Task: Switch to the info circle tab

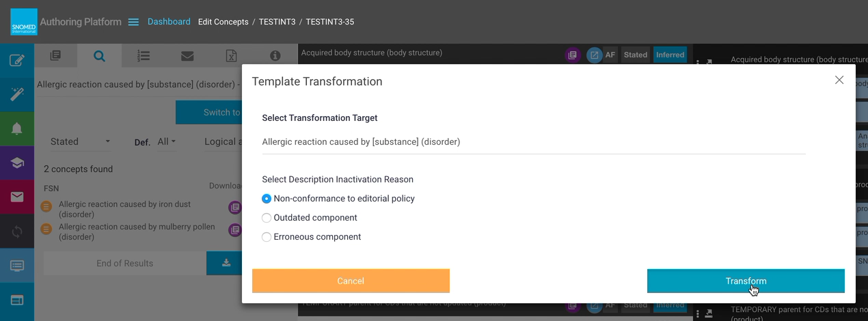Action: 275,56
